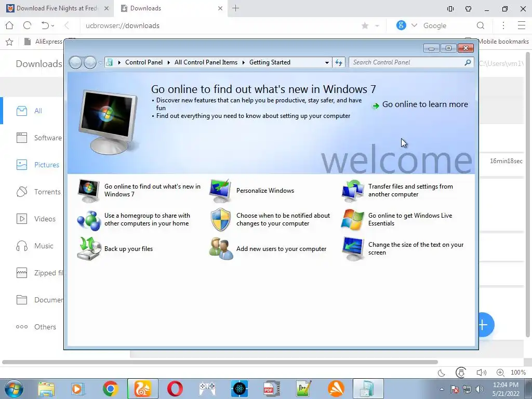Click the Control Panel back navigation button
This screenshot has height=399, width=532.
point(75,62)
